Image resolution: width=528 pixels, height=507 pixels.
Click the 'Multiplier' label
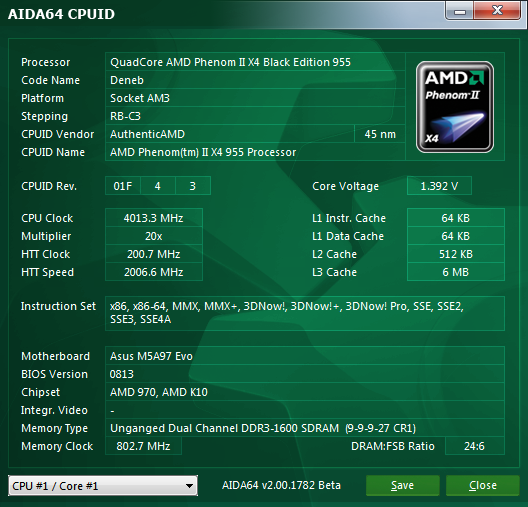46,236
